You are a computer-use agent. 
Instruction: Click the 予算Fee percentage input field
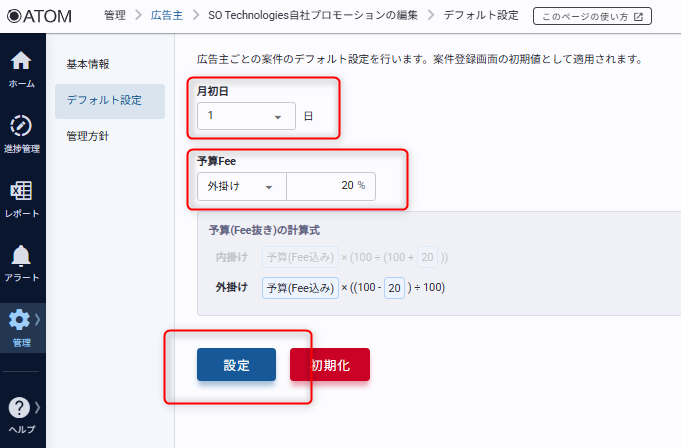point(330,186)
